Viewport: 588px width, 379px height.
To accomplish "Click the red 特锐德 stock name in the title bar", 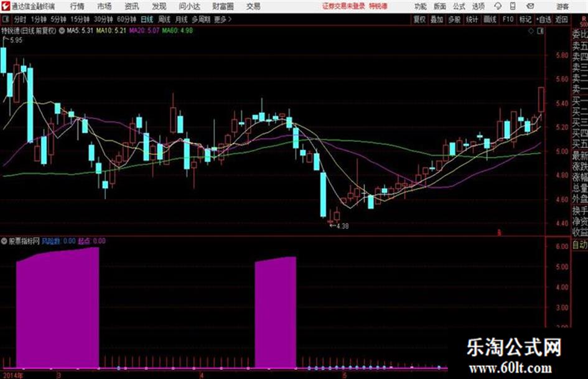I will 378,6.
